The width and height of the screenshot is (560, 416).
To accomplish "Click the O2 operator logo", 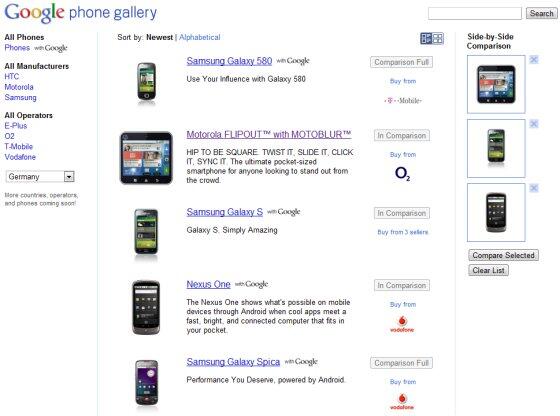I will [402, 174].
